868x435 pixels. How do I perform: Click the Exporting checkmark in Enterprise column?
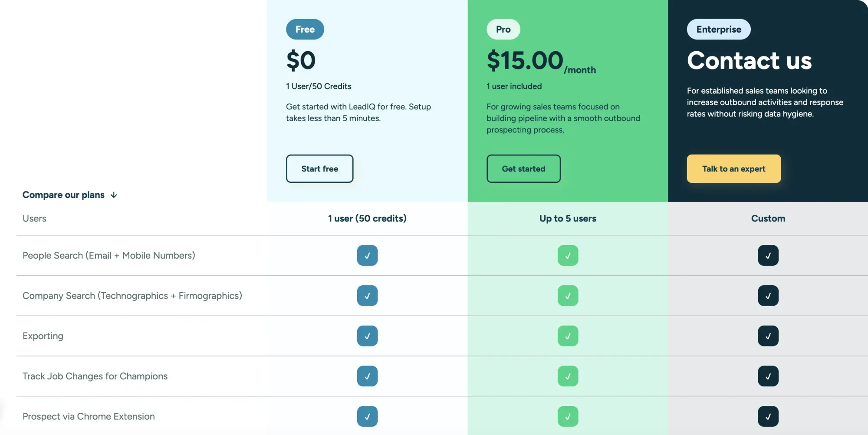[x=768, y=336]
